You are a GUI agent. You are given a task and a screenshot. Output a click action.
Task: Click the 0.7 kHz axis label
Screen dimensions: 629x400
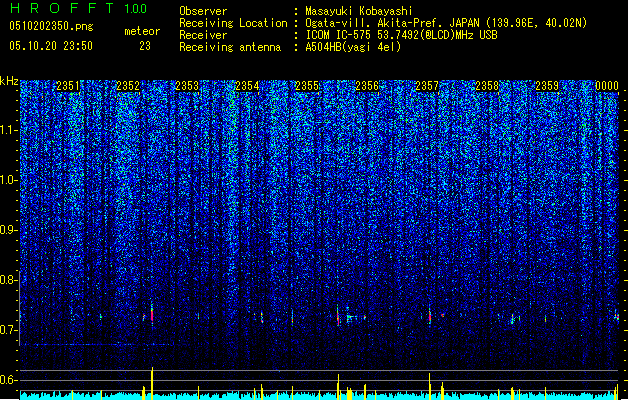click(8, 330)
